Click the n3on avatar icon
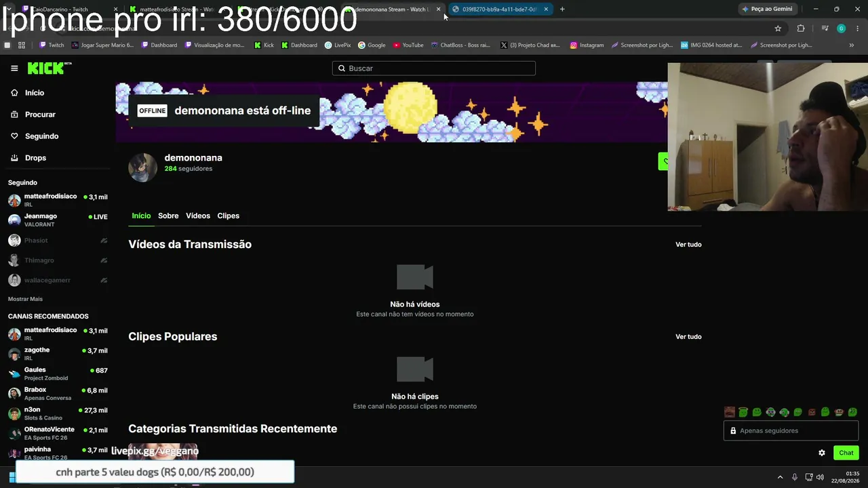 pos(14,413)
